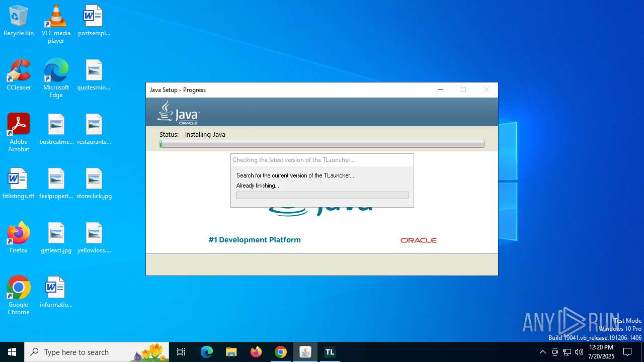
Task: Click the Type here to search box
Action: pyautogui.click(x=97, y=352)
